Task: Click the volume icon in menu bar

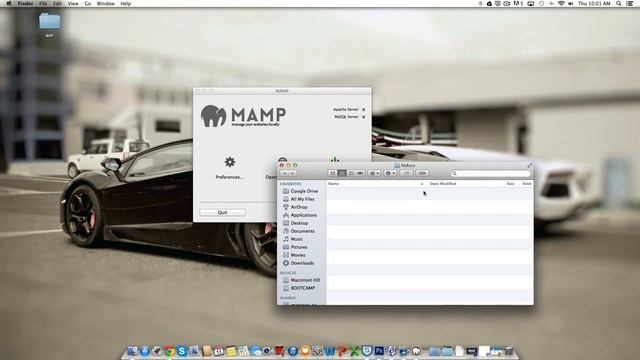Action: 571,3
